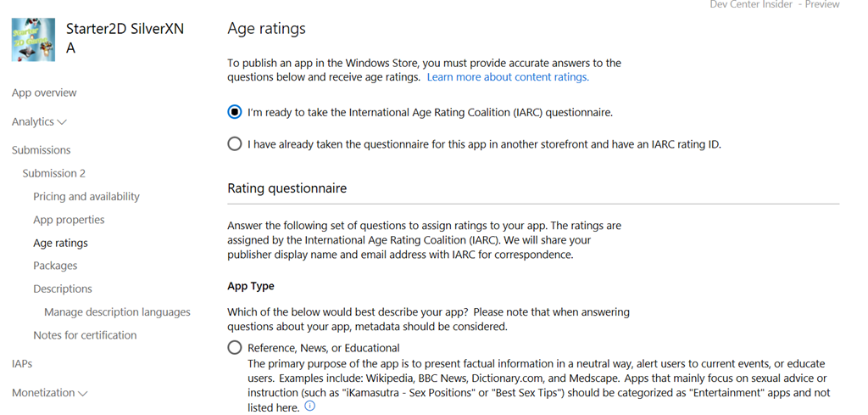868x415 pixels.
Task: Select Age ratings in sidebar
Action: pyautogui.click(x=60, y=243)
